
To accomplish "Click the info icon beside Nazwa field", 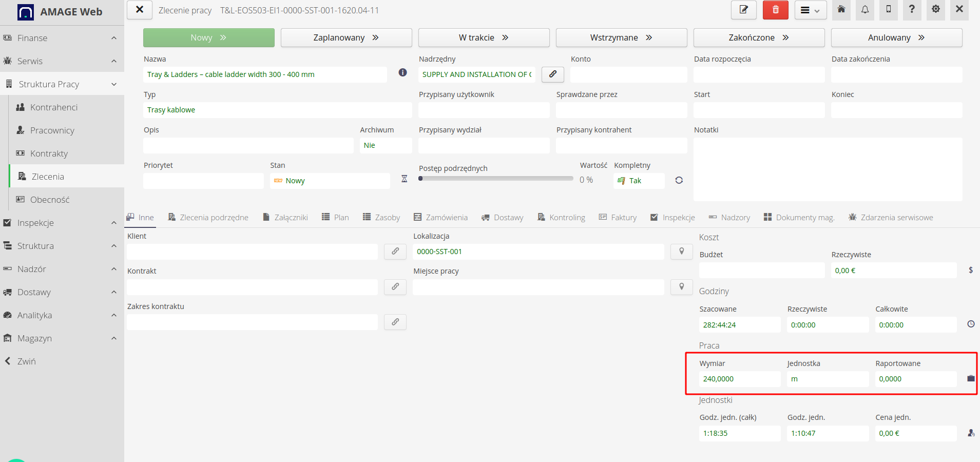I will 403,72.
